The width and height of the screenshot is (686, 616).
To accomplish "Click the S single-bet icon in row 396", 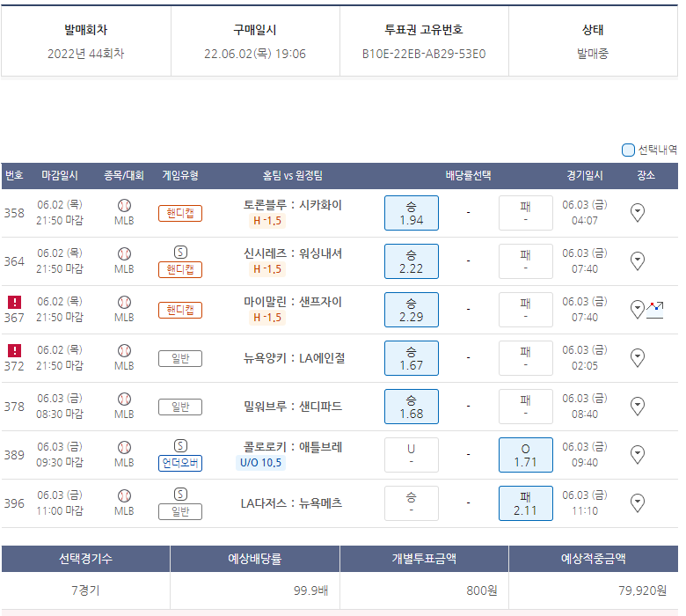I will (180, 494).
